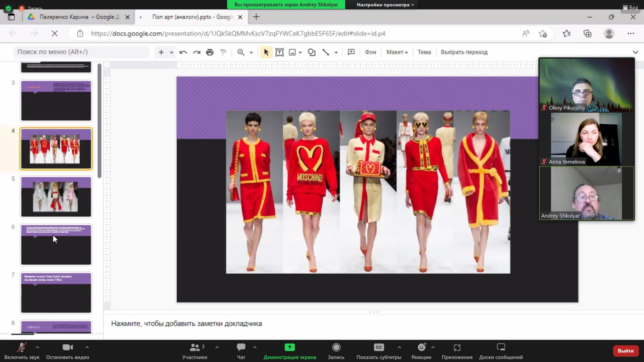Open new slide layout dropdown arrow
The height and width of the screenshot is (362, 644).
coord(171,52)
